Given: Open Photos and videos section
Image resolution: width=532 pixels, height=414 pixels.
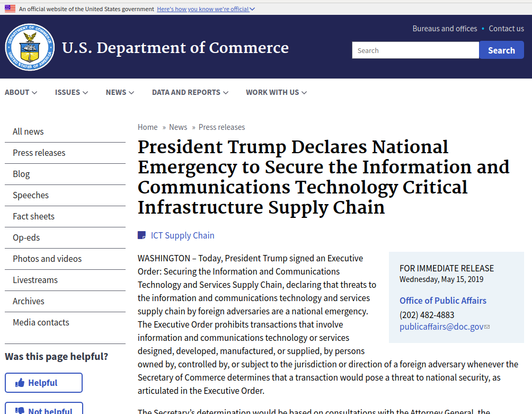Looking at the screenshot, I should pyautogui.click(x=65, y=259).
